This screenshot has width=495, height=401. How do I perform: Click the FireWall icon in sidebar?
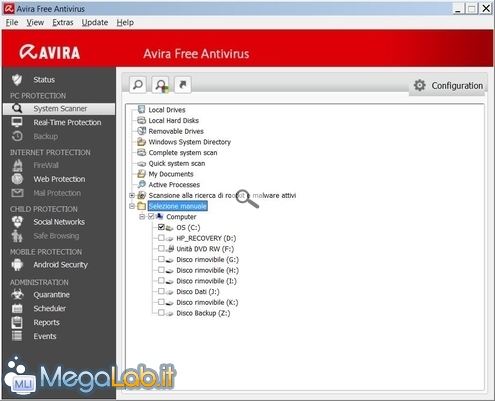pos(17,165)
